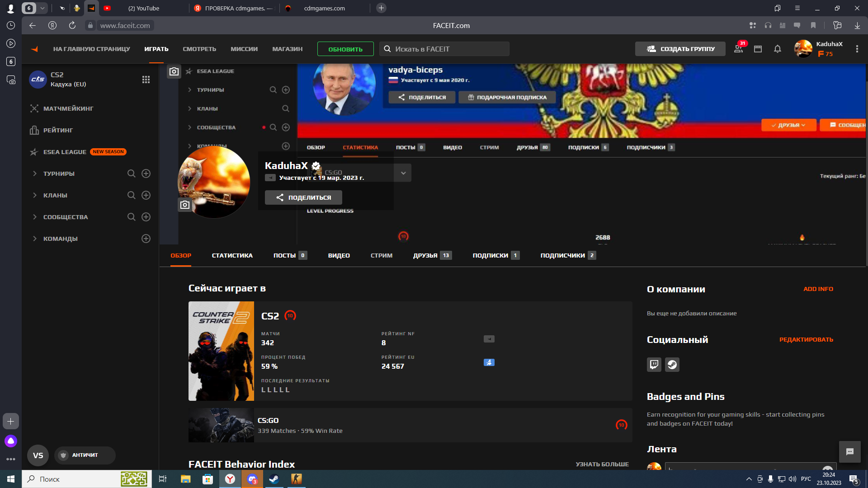Add a tournament with the plus in ТУРНИРЫ row
Screen dimensions: 868x488
coord(146,174)
